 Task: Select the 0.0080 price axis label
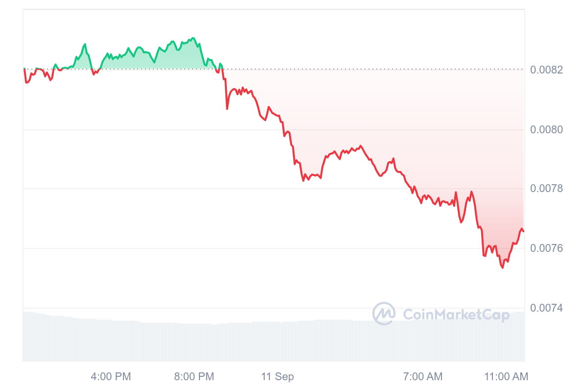(546, 130)
